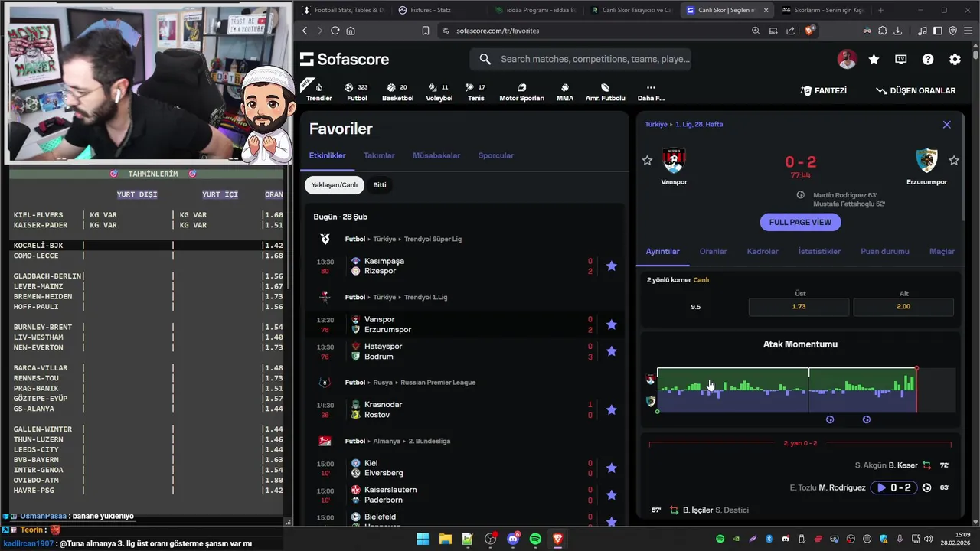The image size is (980, 551).
Task: Open the Vanspor team logo
Action: coord(674,161)
